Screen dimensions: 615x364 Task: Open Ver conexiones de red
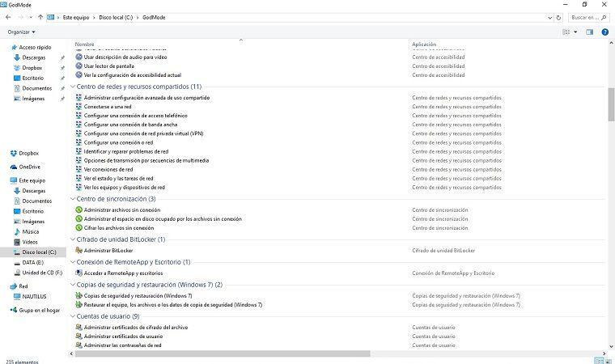[108, 169]
